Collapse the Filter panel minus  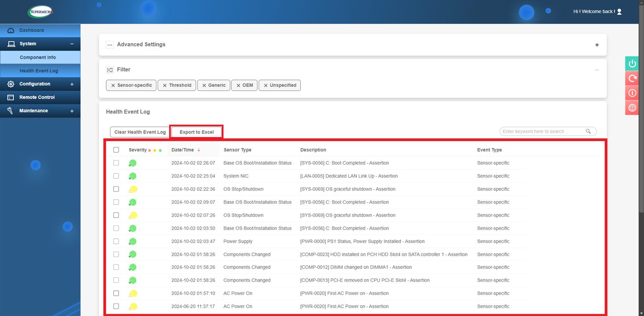(597, 70)
